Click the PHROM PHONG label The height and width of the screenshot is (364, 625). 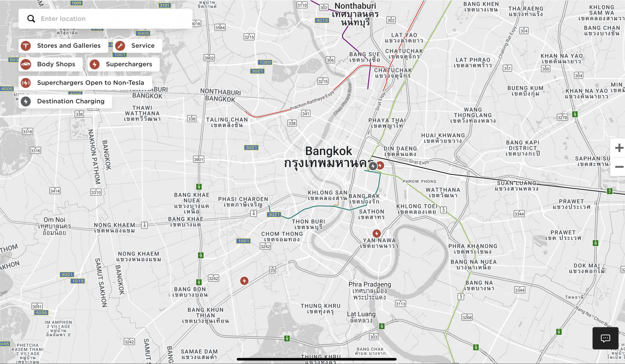[419, 181]
